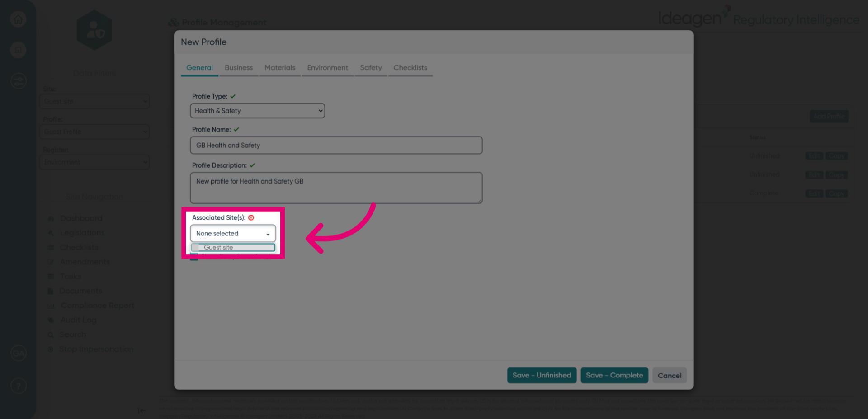Click the Status column header in background table
The width and height of the screenshot is (868, 419).
tap(757, 137)
